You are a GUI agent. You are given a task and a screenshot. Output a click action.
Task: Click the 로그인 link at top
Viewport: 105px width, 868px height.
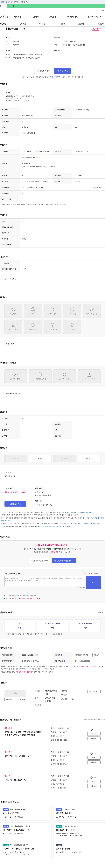[x=98, y=10]
